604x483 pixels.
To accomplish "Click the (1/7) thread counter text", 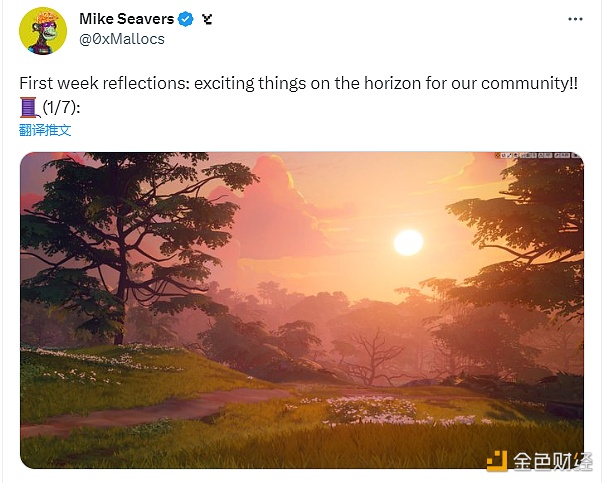I will [61, 107].
